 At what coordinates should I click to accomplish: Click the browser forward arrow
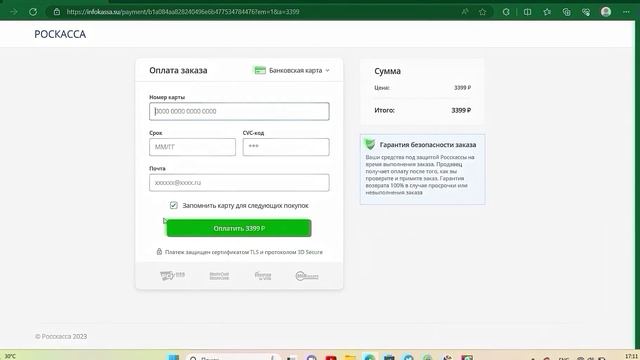[13, 12]
